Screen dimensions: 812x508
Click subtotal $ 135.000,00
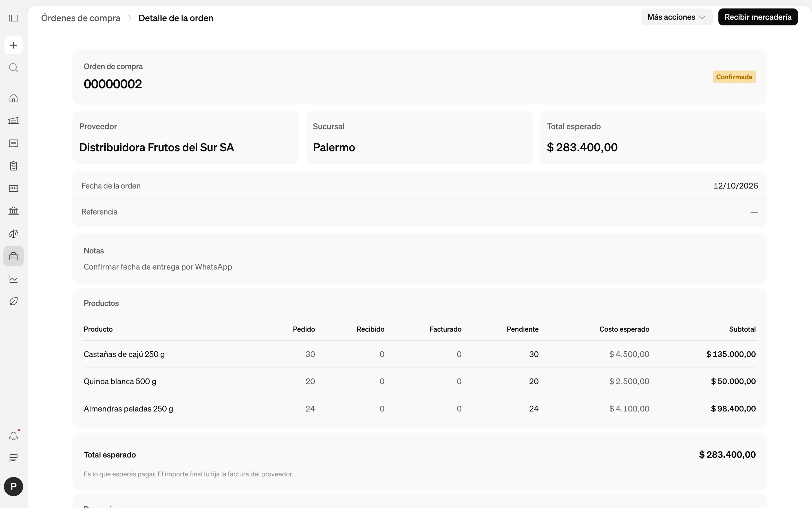(731, 354)
